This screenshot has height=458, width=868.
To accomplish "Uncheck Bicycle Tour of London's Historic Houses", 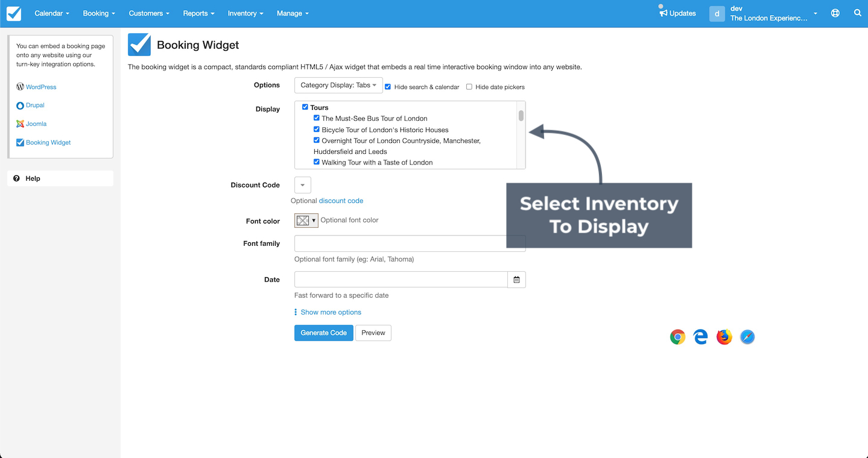I will pos(316,130).
